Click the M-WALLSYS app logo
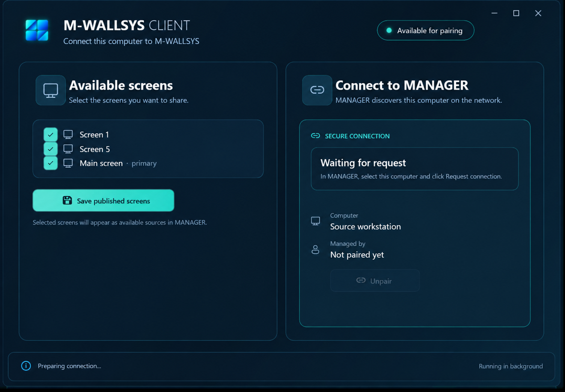Screen dimensions: 565x392 point(37,30)
